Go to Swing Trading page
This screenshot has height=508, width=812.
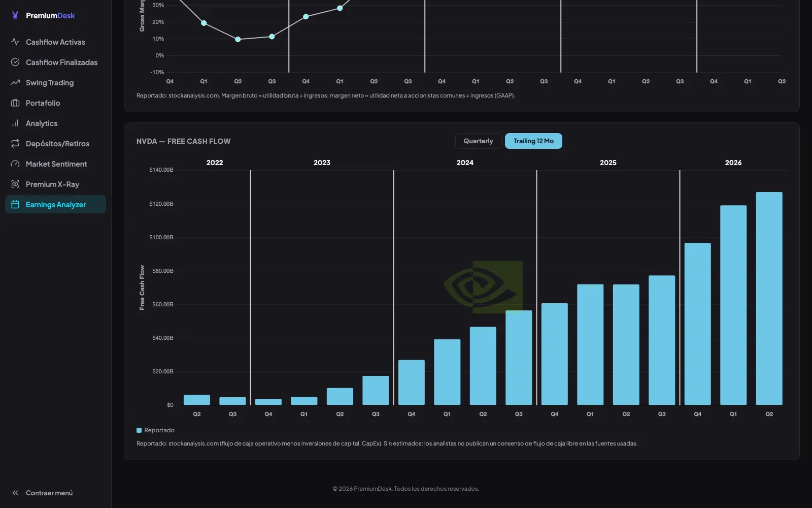tap(55, 82)
